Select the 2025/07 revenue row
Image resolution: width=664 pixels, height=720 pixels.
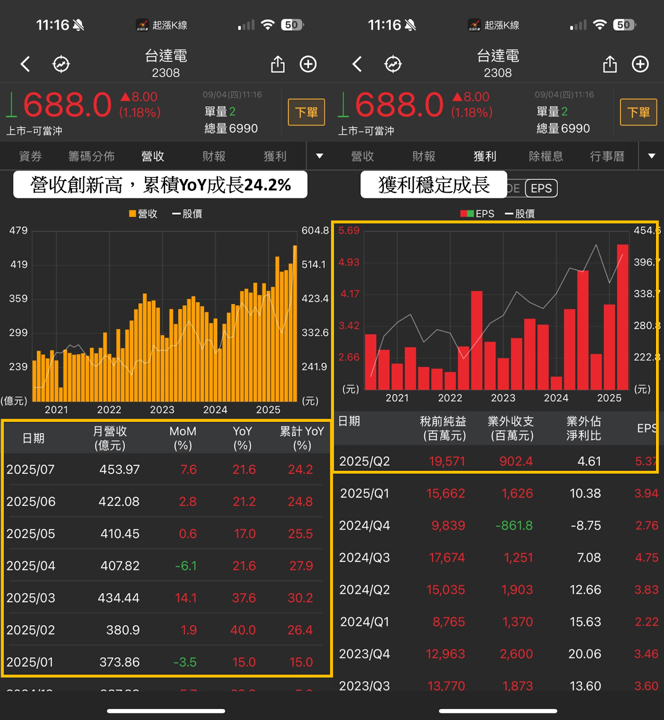pos(166,469)
